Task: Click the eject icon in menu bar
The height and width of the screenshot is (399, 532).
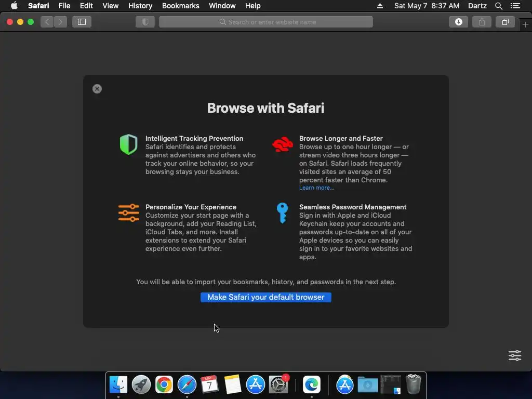Action: [380, 6]
